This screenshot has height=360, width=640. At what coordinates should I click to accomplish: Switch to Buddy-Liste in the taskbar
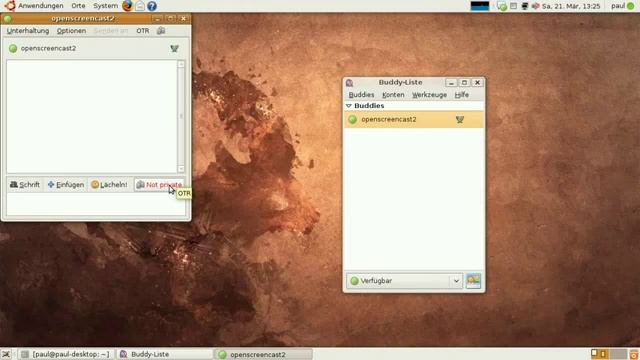click(x=164, y=354)
